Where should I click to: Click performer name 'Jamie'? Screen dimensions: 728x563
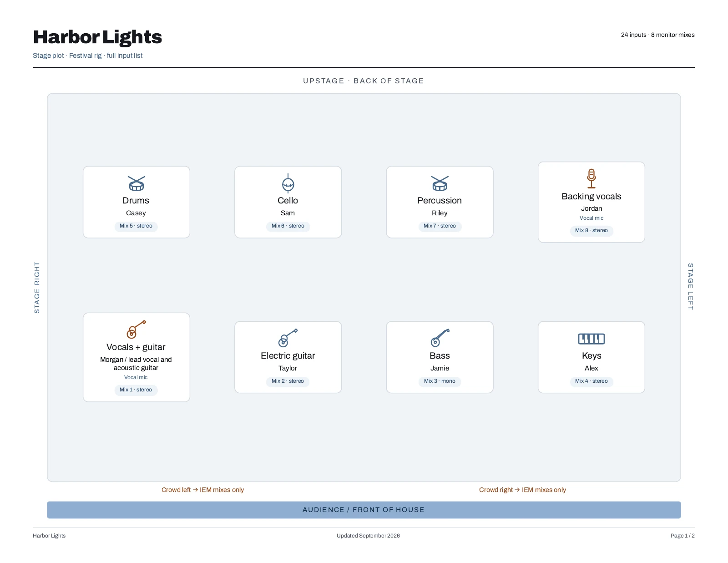click(x=440, y=368)
